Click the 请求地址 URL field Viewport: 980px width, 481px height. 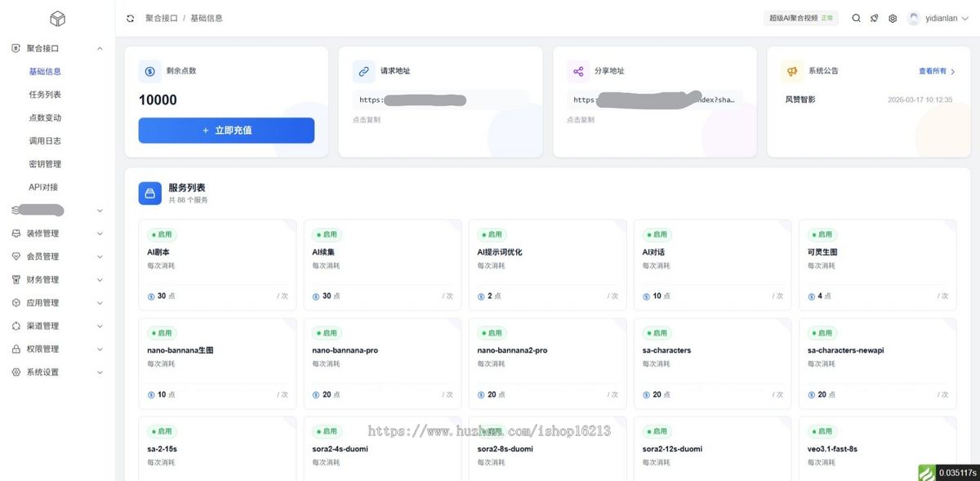(x=440, y=100)
